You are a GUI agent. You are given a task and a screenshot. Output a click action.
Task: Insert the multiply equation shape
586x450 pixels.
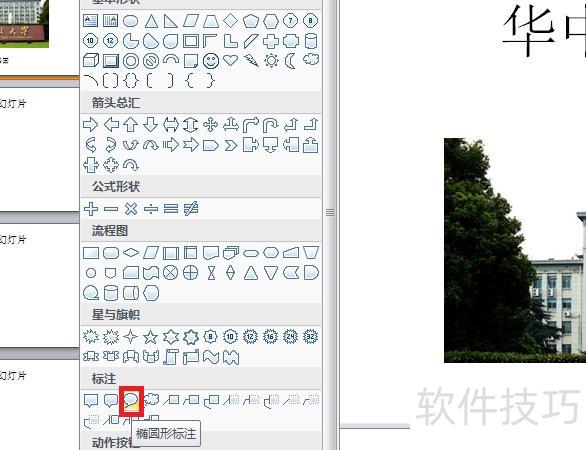click(131, 209)
